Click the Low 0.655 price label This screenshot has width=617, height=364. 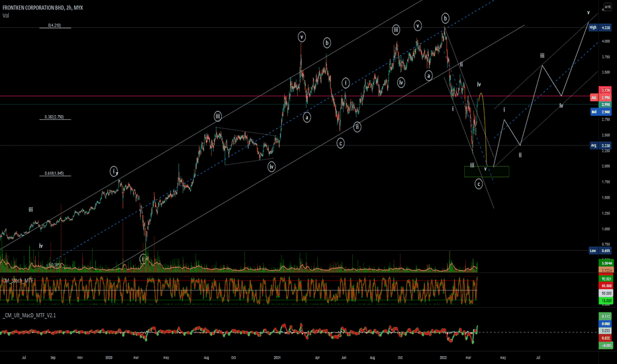(600, 251)
